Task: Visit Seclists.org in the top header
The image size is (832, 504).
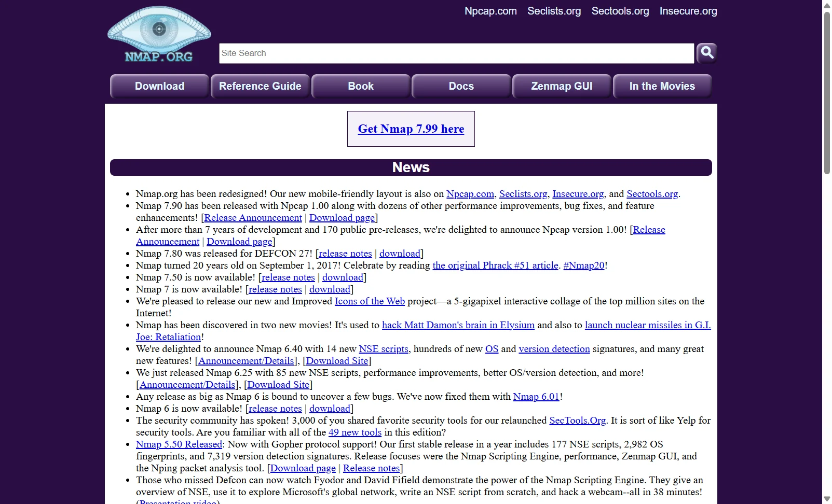Action: [554, 11]
